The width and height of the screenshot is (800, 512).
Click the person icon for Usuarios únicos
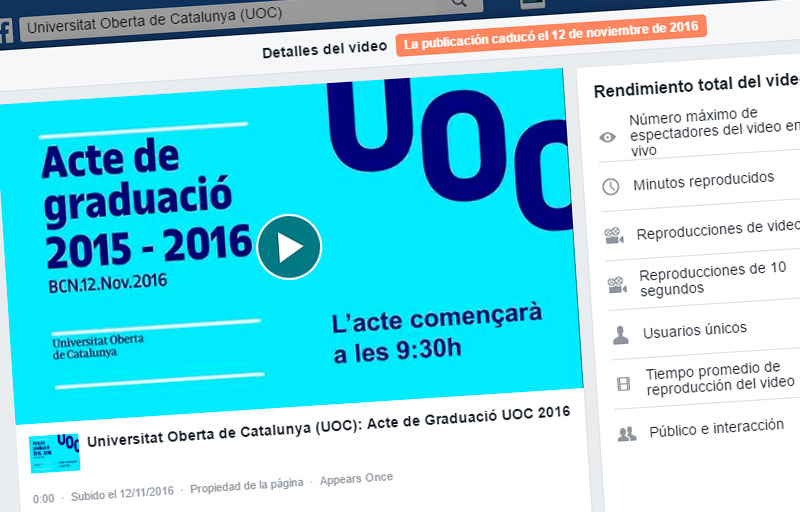(x=620, y=336)
